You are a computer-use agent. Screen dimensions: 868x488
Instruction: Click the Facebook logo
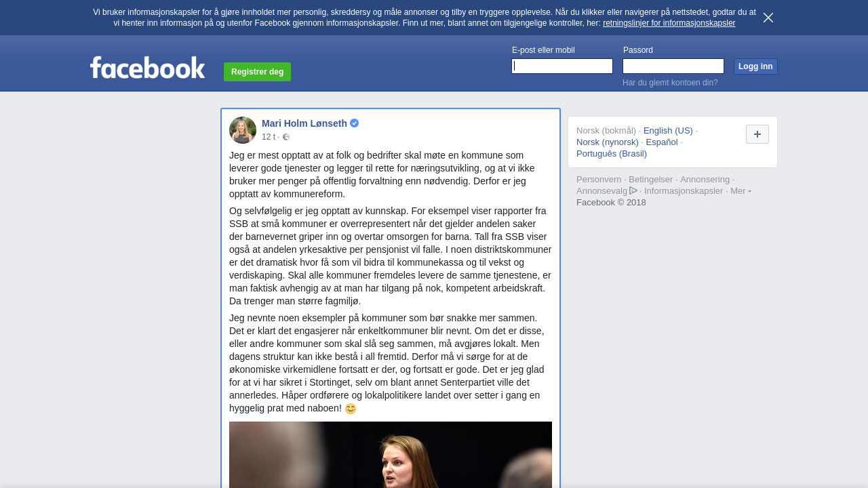pos(148,67)
